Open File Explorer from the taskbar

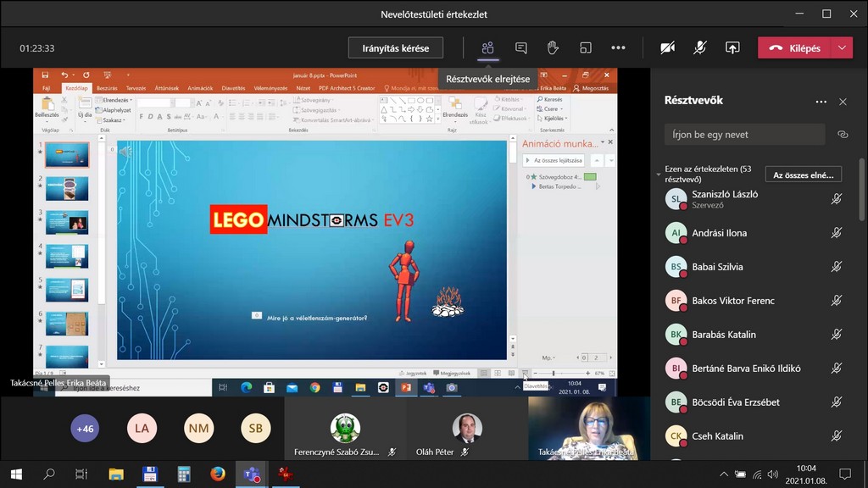pos(116,474)
